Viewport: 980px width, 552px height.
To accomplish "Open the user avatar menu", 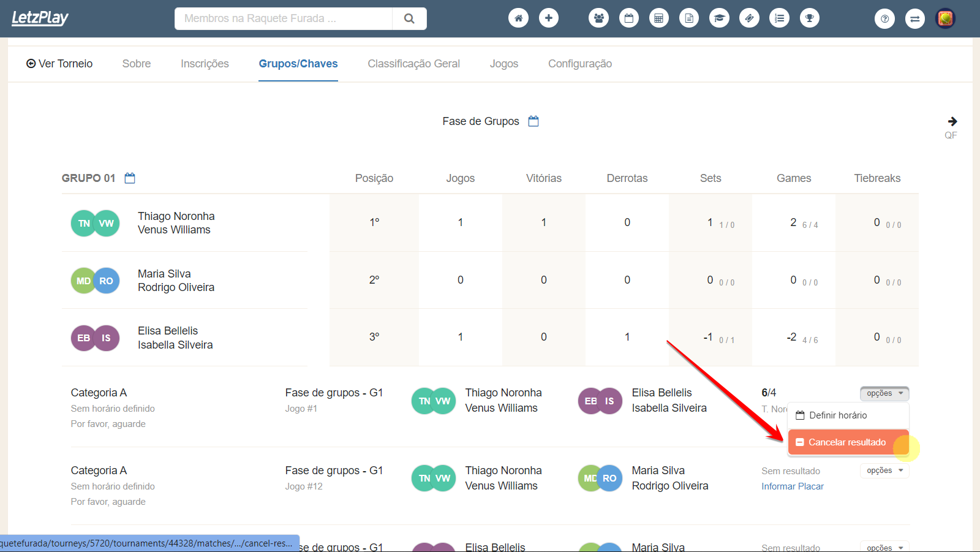I will [x=945, y=18].
